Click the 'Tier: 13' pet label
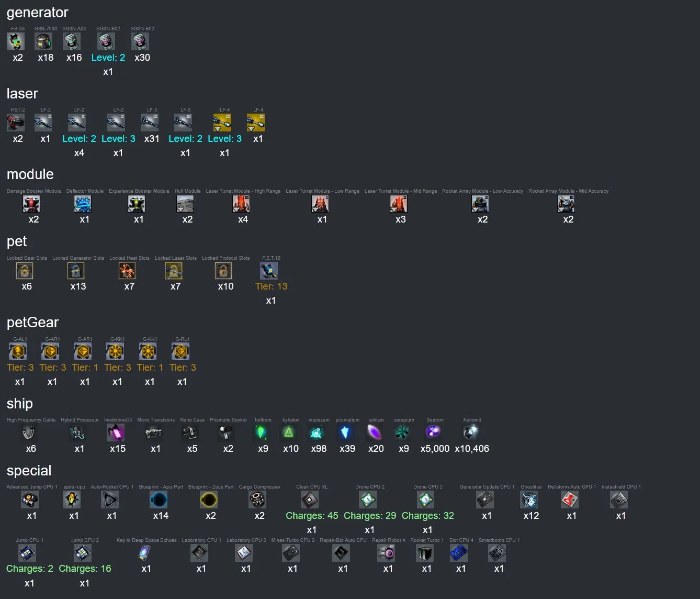 (271, 286)
